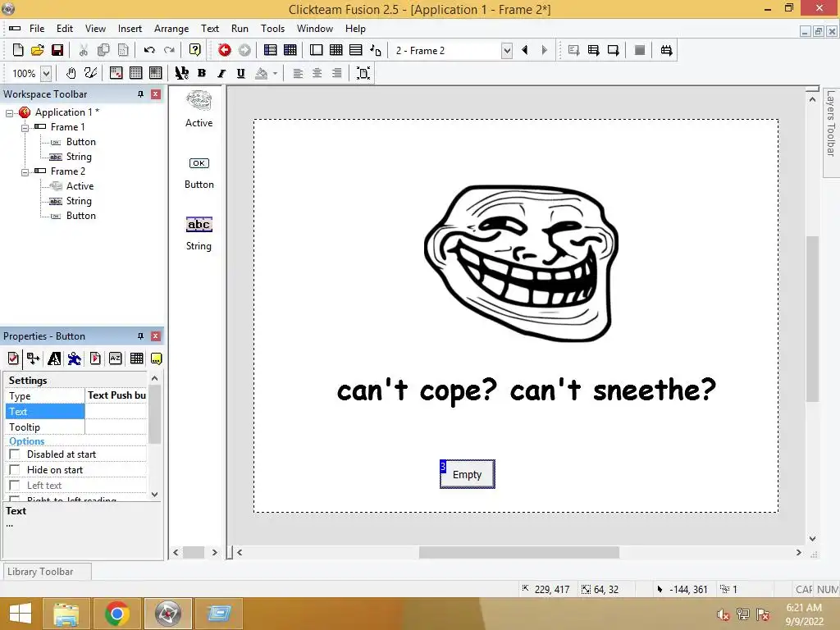Open Runtime Options properties tab icon
This screenshot has width=840, height=630.
pyautogui.click(x=95, y=358)
